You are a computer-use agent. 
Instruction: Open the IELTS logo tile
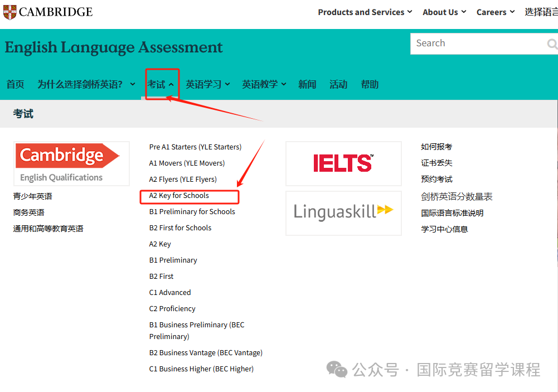click(343, 163)
